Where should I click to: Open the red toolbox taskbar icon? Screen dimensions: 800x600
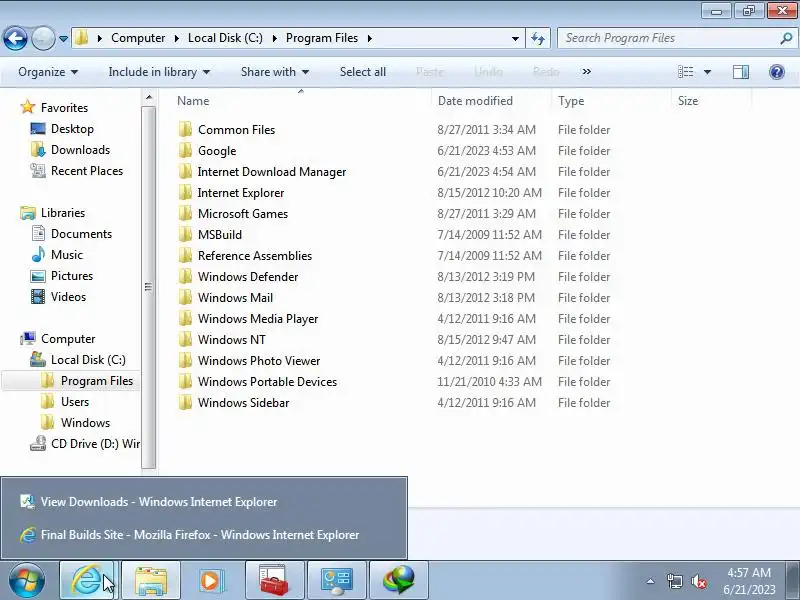pyautogui.click(x=274, y=581)
